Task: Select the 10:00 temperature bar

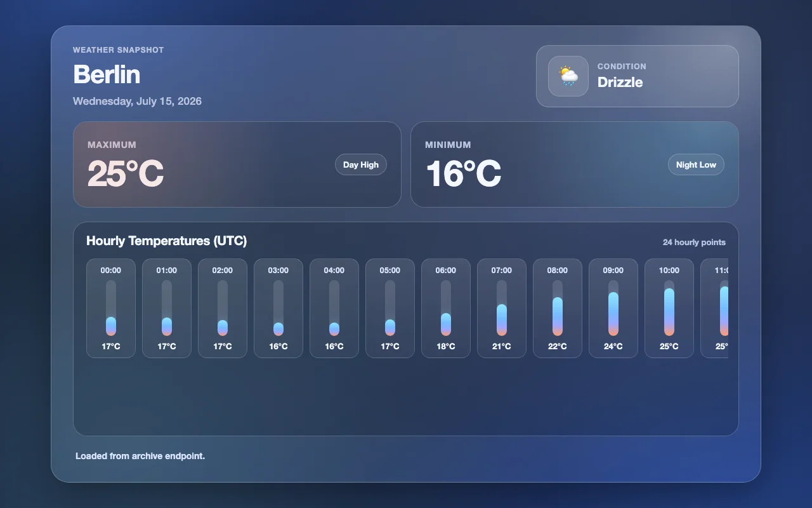Action: pyautogui.click(x=669, y=308)
